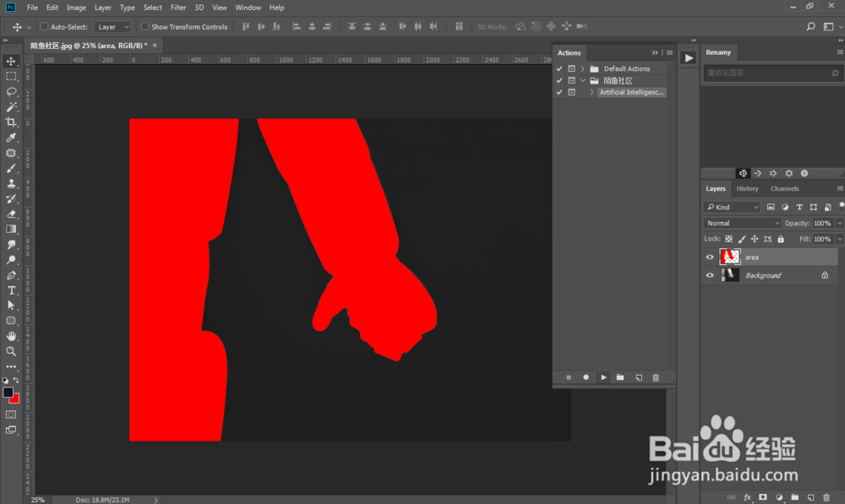
Task: Select the Lasso tool
Action: coord(11,91)
